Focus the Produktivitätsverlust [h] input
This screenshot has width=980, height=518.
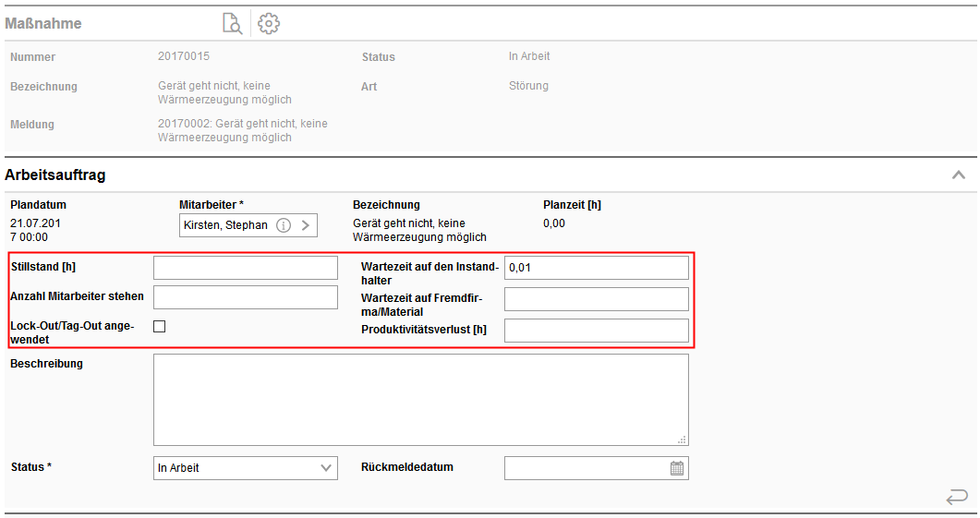(596, 331)
